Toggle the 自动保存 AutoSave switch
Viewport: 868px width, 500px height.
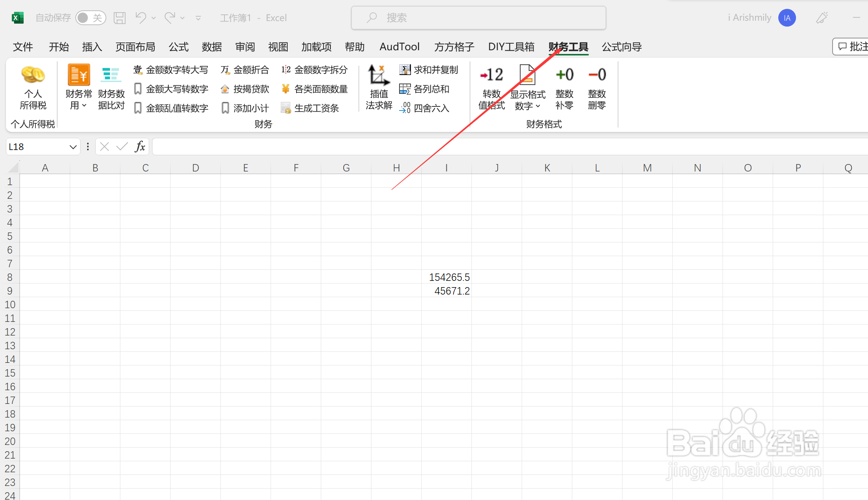(91, 18)
